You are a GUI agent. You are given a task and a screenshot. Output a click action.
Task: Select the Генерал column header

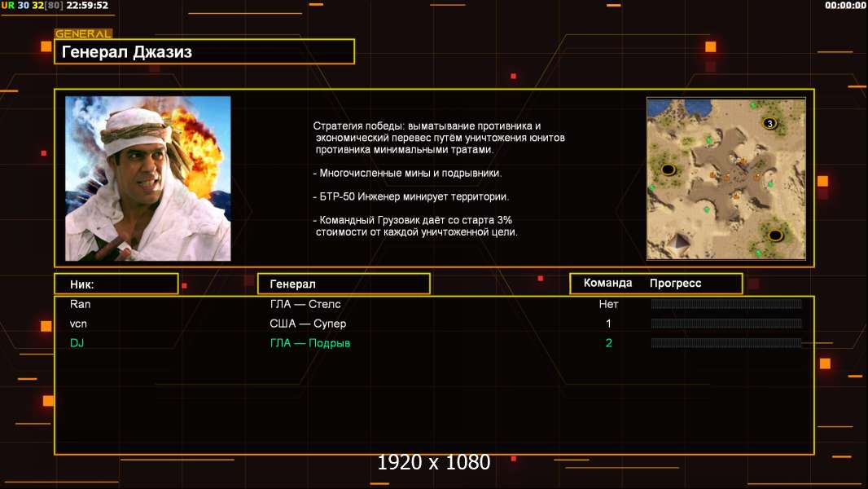click(344, 284)
